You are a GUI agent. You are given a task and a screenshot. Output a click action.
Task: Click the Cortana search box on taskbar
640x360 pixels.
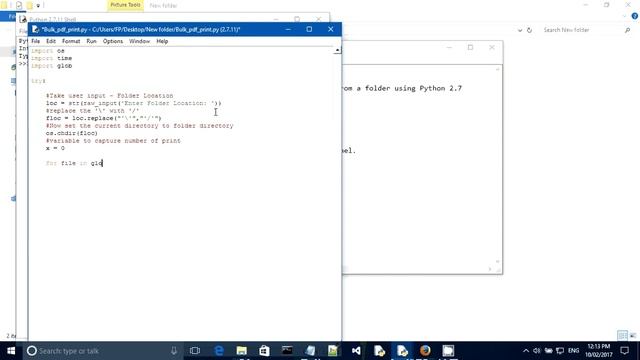[x=102, y=351]
